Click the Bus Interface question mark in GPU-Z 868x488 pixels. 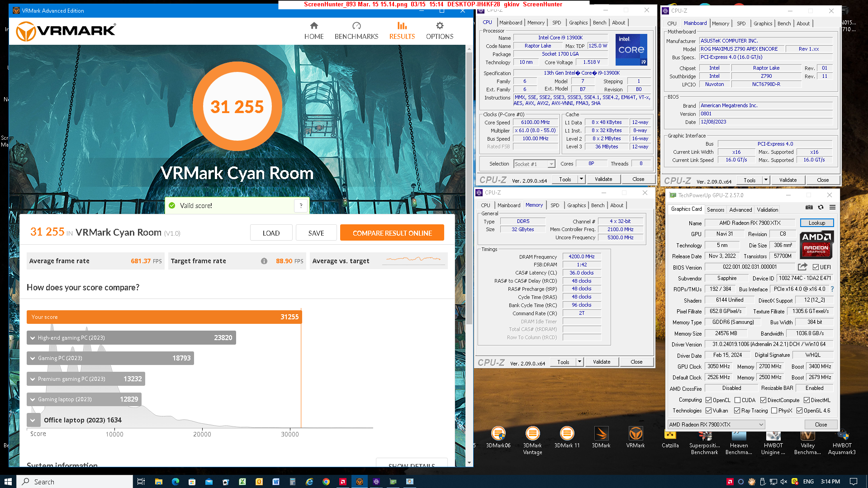pos(832,289)
